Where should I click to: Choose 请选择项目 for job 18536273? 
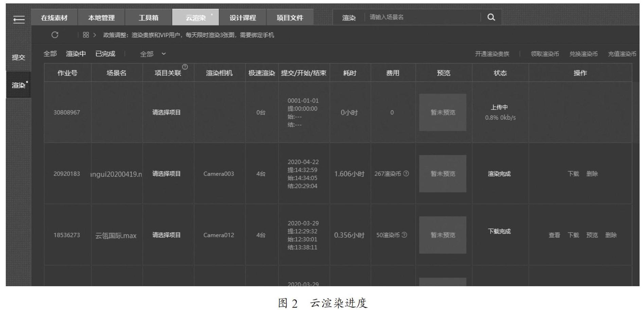(166, 235)
